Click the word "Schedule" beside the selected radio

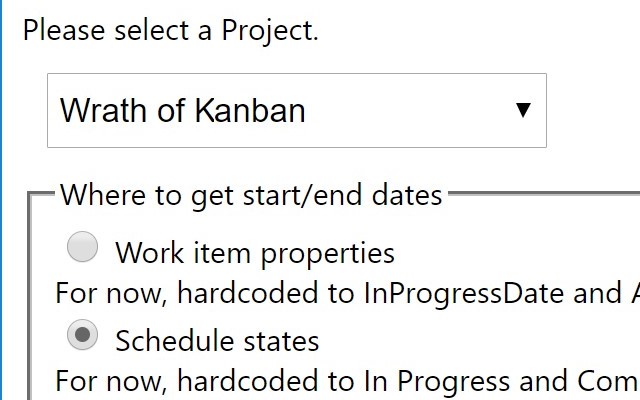pyautogui.click(x=175, y=341)
